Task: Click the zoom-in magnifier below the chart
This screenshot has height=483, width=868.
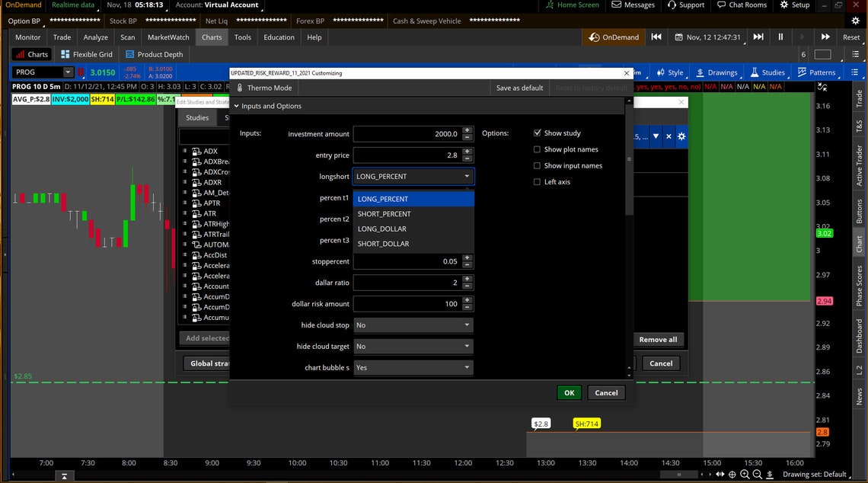Action: click(745, 473)
